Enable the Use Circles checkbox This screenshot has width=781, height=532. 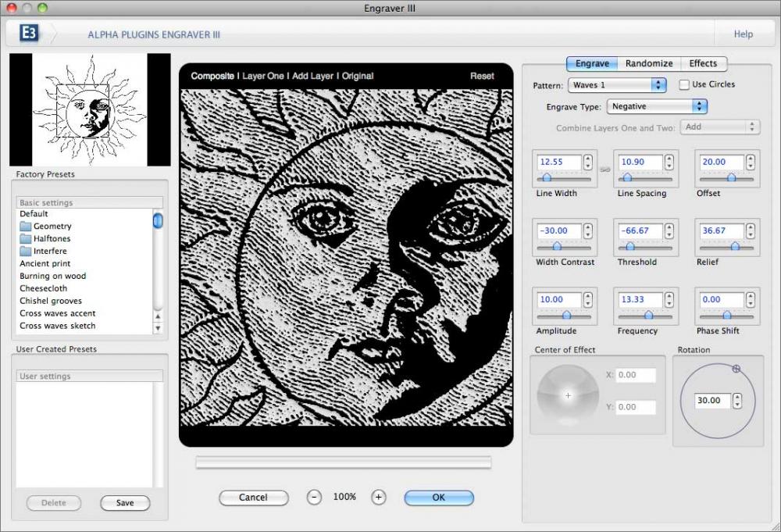point(684,84)
